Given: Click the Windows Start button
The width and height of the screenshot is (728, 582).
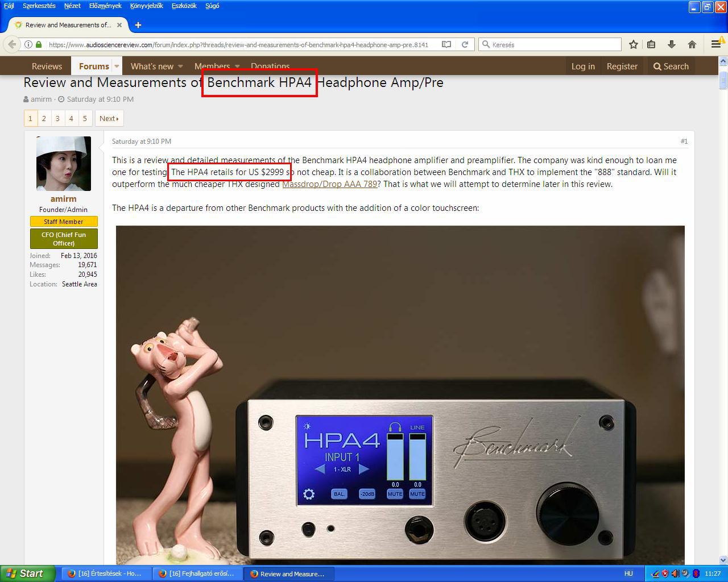Looking at the screenshot, I should pyautogui.click(x=28, y=573).
